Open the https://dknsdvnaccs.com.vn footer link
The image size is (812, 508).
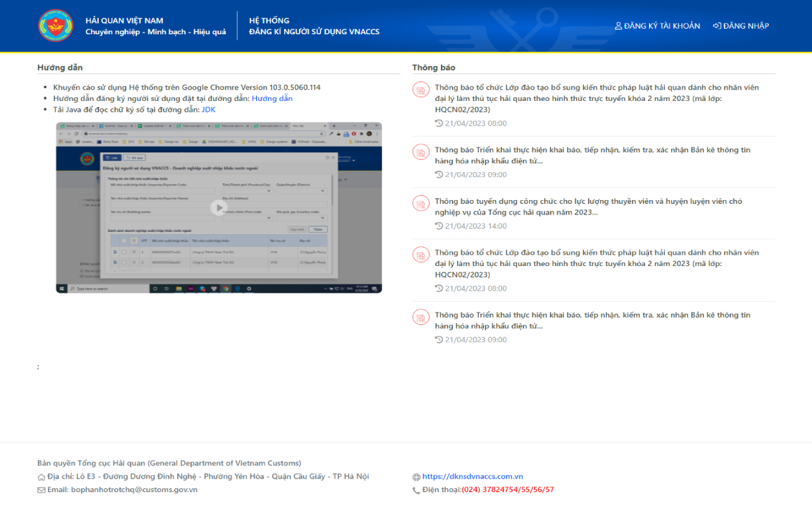(x=473, y=476)
